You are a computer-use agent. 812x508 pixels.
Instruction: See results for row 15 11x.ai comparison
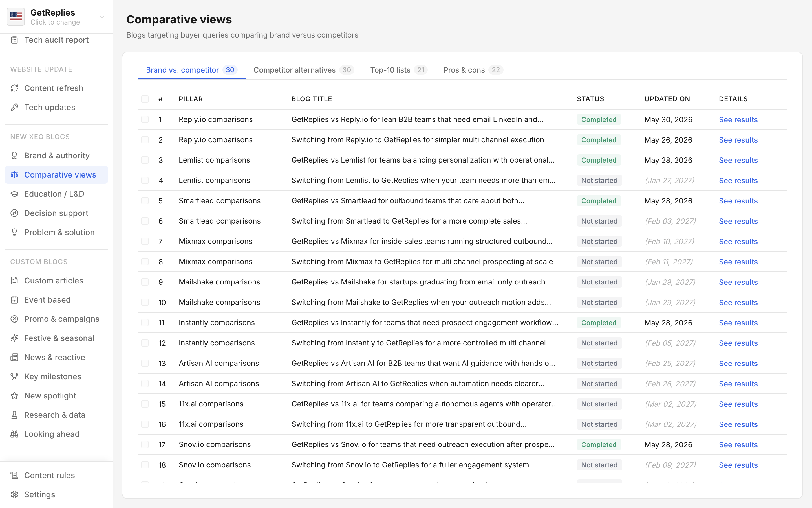point(738,404)
